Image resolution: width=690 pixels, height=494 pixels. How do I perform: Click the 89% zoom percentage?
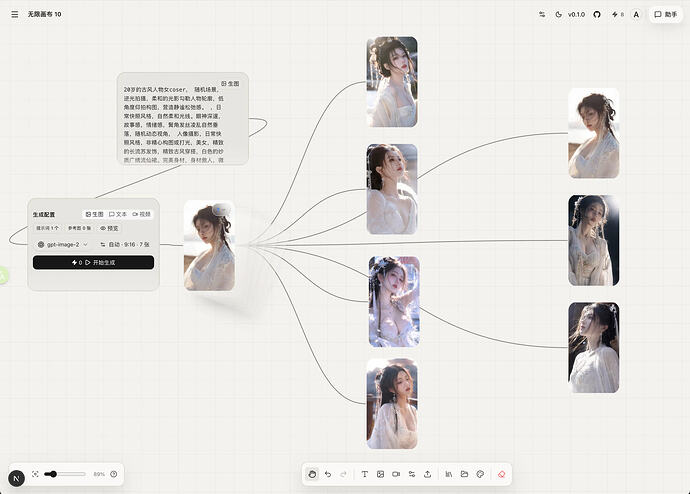(99, 474)
